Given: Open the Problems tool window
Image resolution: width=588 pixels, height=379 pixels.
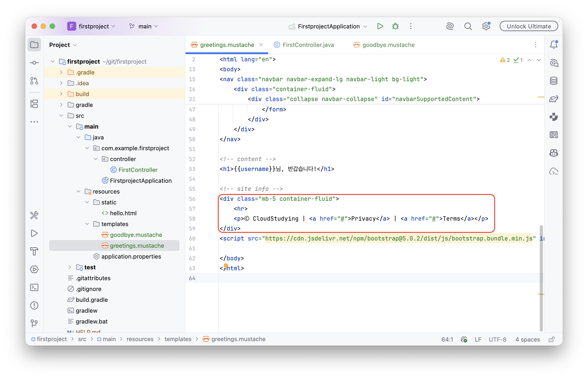Looking at the screenshot, I should click(34, 305).
